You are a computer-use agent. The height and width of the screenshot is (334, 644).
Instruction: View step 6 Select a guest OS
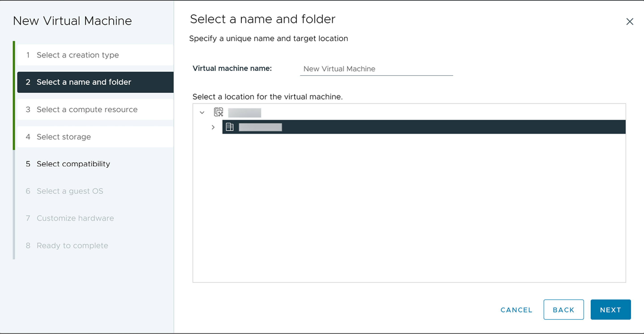[70, 191]
